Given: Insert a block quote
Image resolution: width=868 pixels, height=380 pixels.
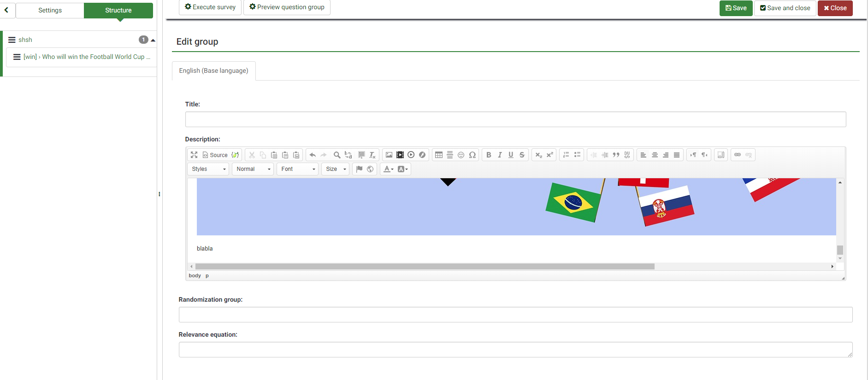Looking at the screenshot, I should pos(616,155).
